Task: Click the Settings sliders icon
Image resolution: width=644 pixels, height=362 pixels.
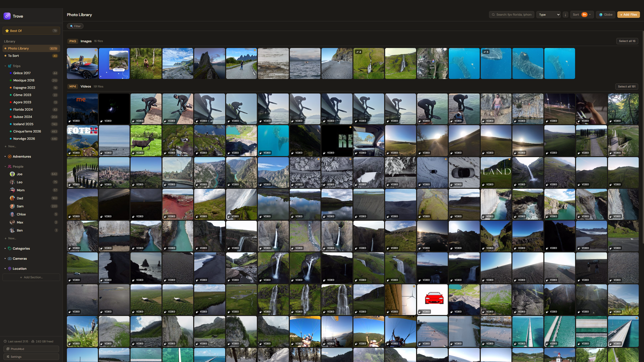Action: tap(8, 357)
